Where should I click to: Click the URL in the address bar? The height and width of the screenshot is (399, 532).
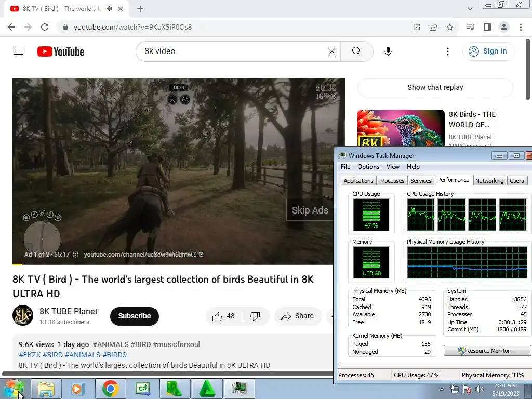coord(132,27)
